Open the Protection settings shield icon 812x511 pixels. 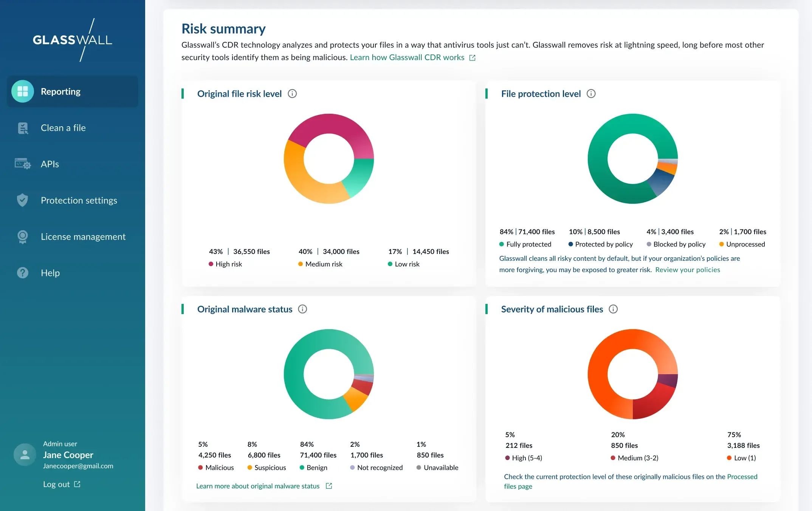(23, 200)
